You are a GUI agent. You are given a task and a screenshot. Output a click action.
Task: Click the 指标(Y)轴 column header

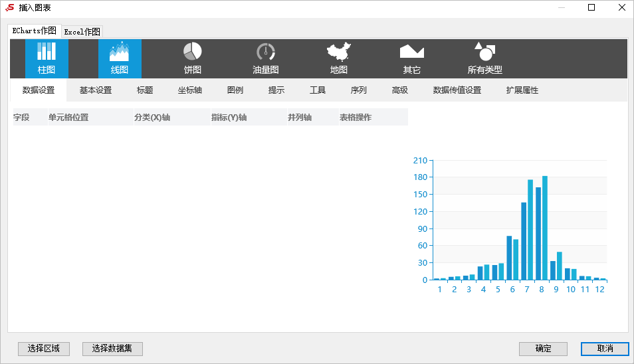point(249,117)
